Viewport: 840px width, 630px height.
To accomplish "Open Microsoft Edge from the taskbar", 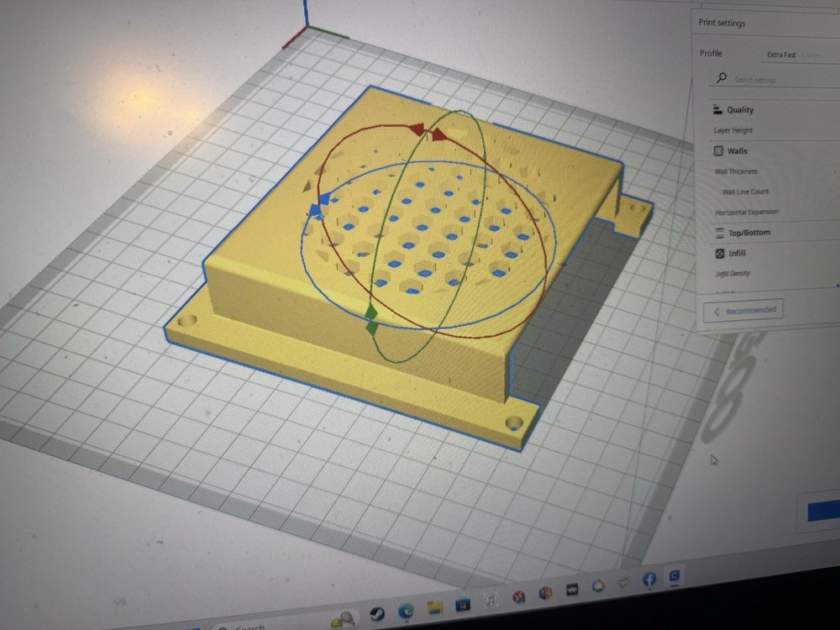I will click(x=406, y=612).
